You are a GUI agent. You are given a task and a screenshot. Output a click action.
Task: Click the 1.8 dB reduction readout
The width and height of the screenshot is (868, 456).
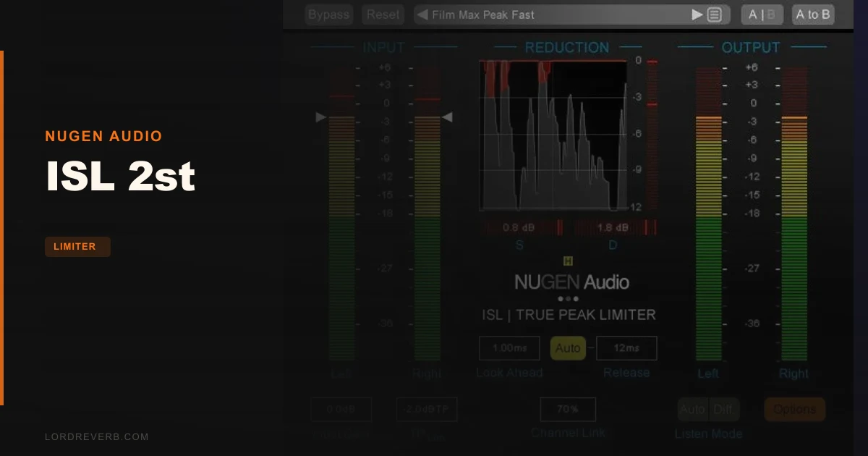pyautogui.click(x=613, y=227)
